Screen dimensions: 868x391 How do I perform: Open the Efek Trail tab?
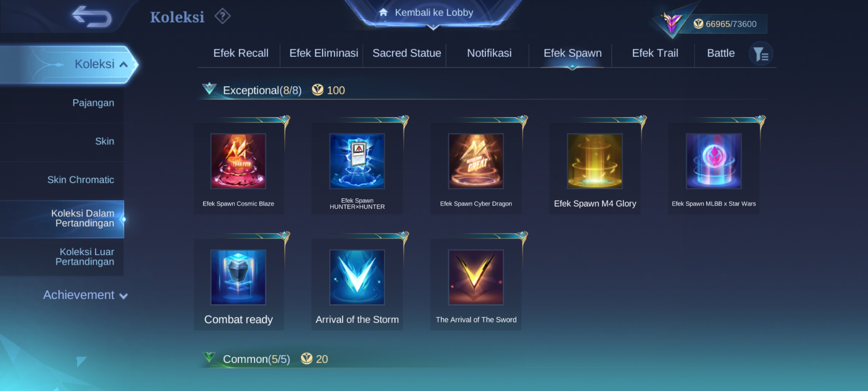(655, 53)
